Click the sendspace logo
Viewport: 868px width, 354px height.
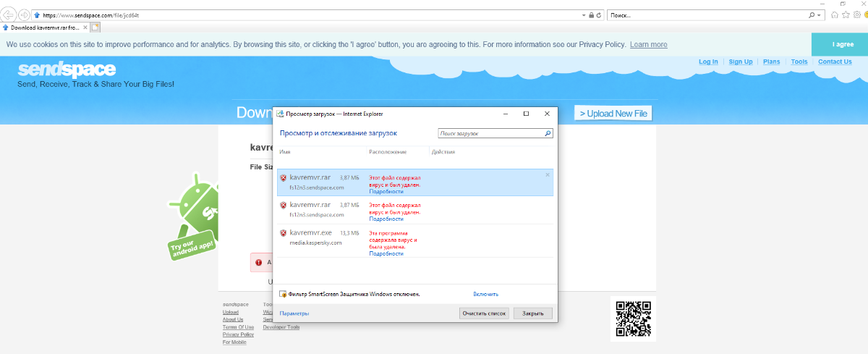(67, 69)
